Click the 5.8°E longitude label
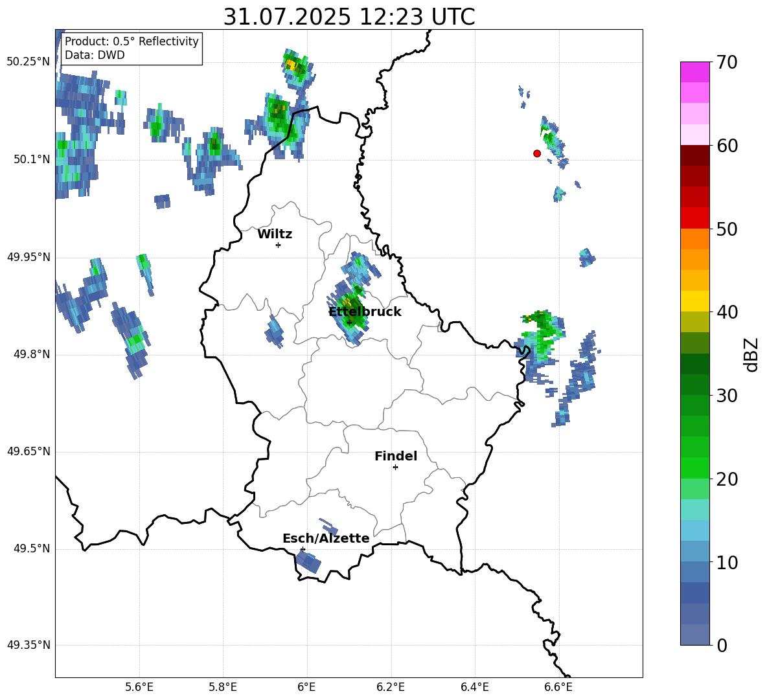This screenshot has height=700, width=767. pyautogui.click(x=223, y=687)
